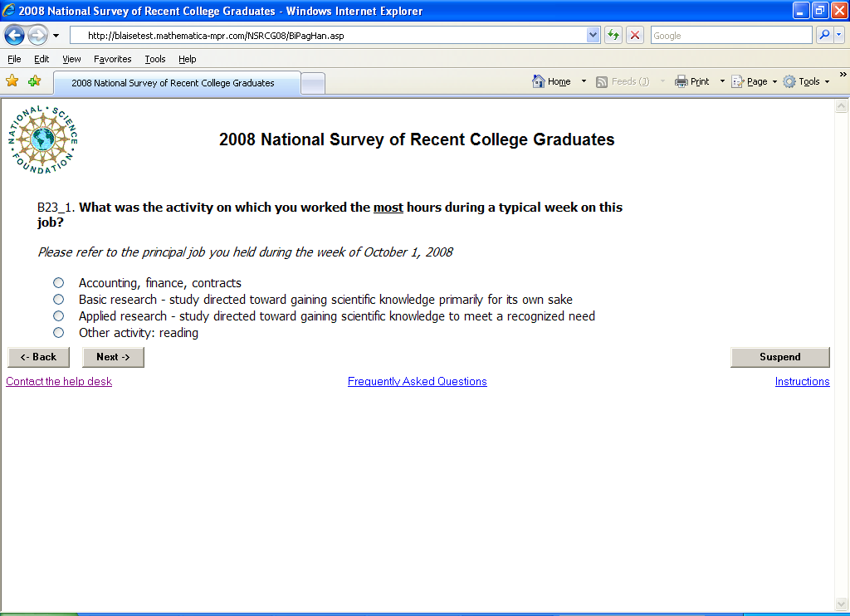This screenshot has width=850, height=616.
Task: Click the Back survey button
Action: (x=38, y=357)
